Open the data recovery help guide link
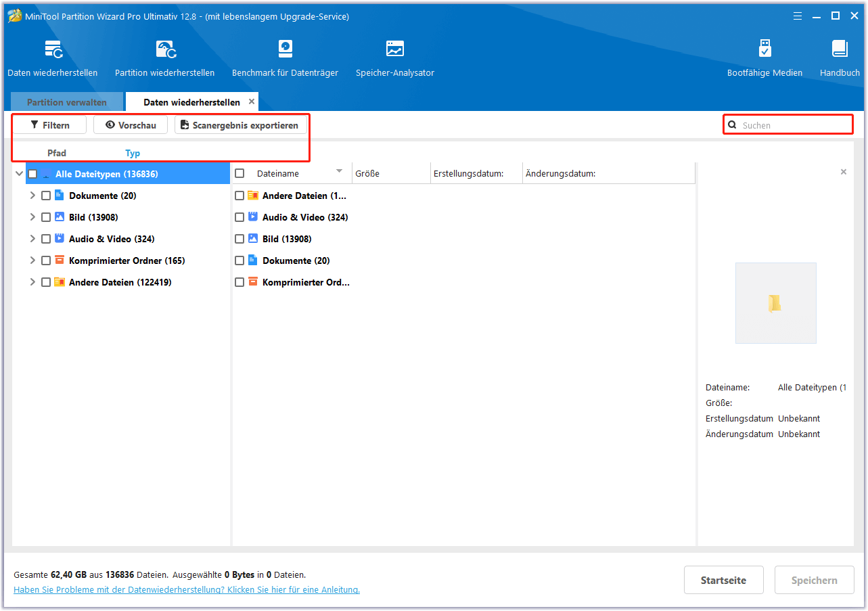The image size is (868, 611). point(187,589)
